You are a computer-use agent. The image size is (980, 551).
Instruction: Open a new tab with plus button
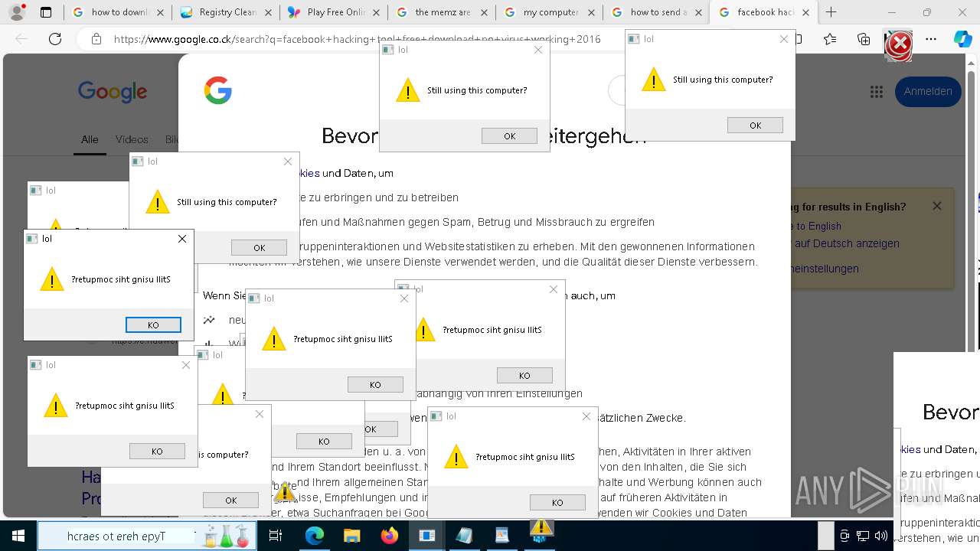pyautogui.click(x=831, y=12)
